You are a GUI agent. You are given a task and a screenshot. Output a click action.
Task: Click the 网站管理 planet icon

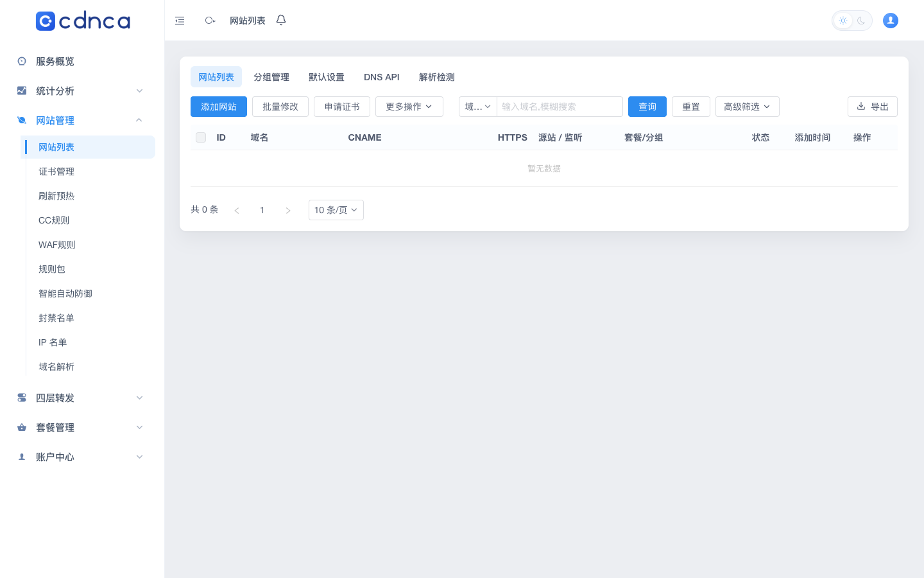(22, 120)
